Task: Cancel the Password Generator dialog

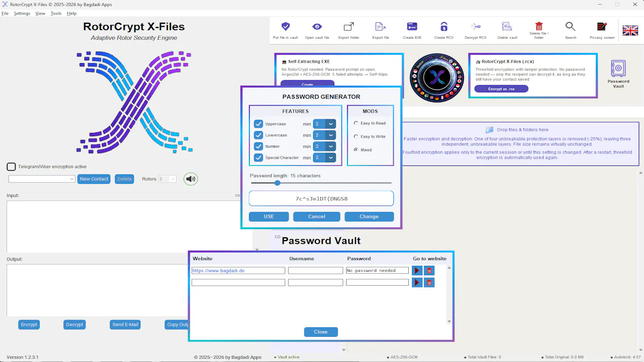Action: pos(317,216)
